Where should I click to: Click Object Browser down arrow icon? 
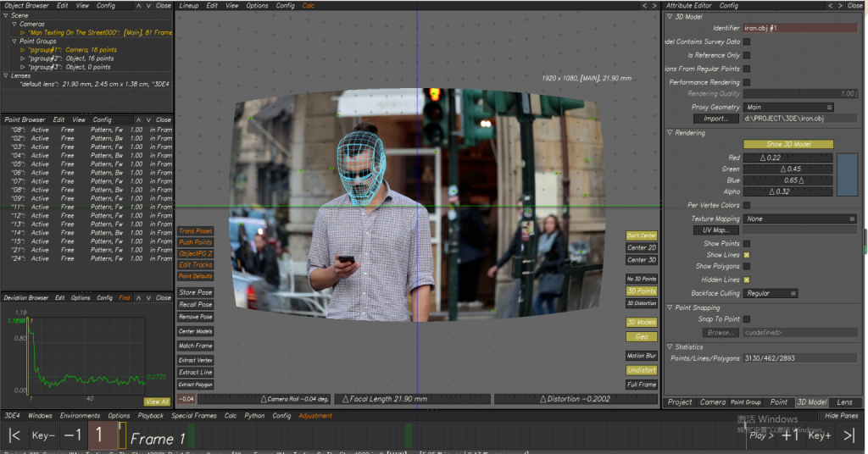[148, 6]
